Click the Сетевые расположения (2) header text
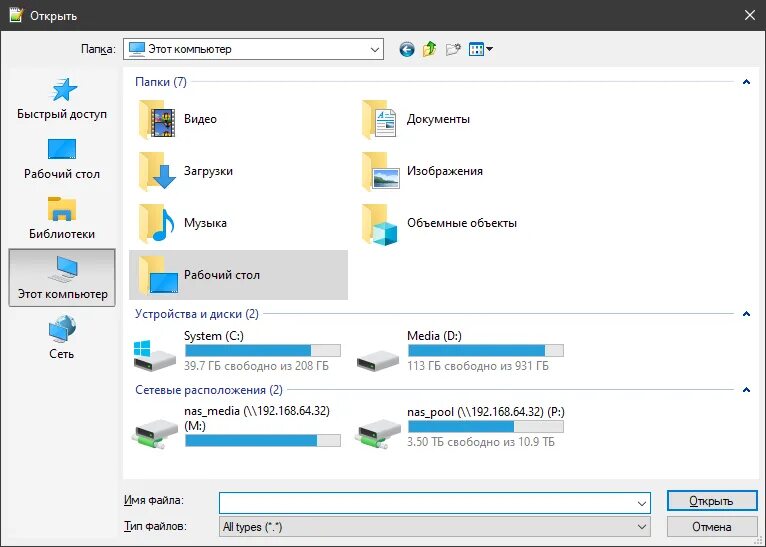Image resolution: width=766 pixels, height=547 pixels. point(209,390)
